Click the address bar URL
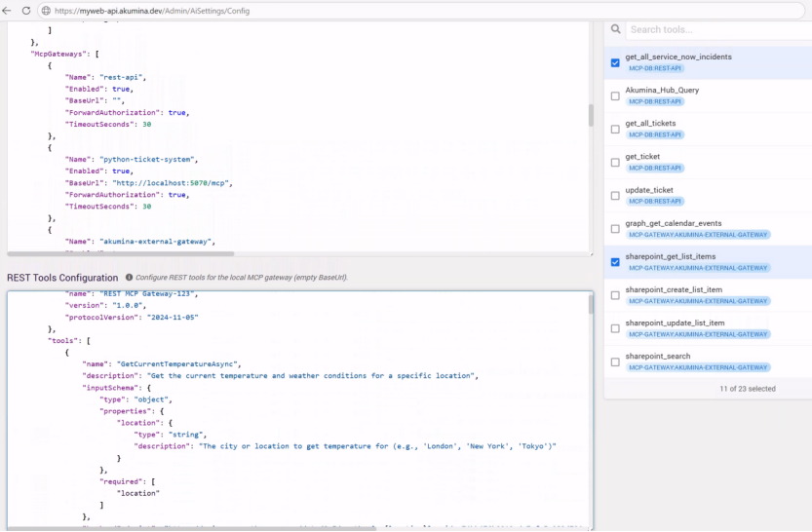812x532 pixels. [152, 11]
